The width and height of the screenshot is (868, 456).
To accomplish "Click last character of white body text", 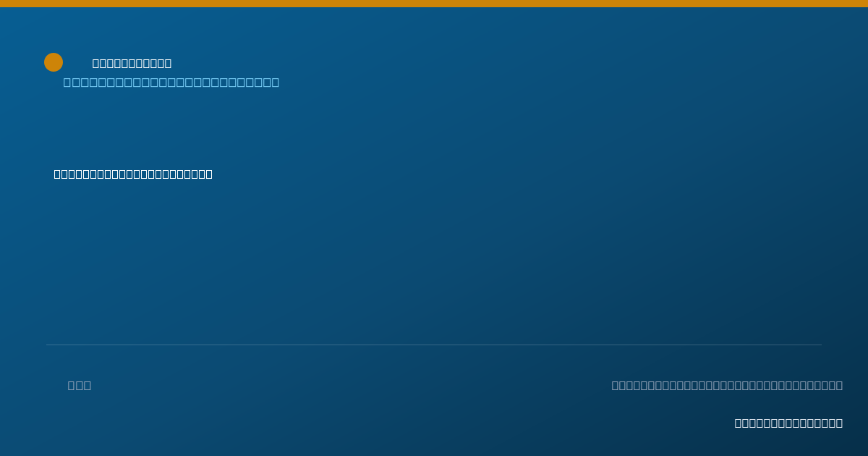I will click(x=208, y=174).
